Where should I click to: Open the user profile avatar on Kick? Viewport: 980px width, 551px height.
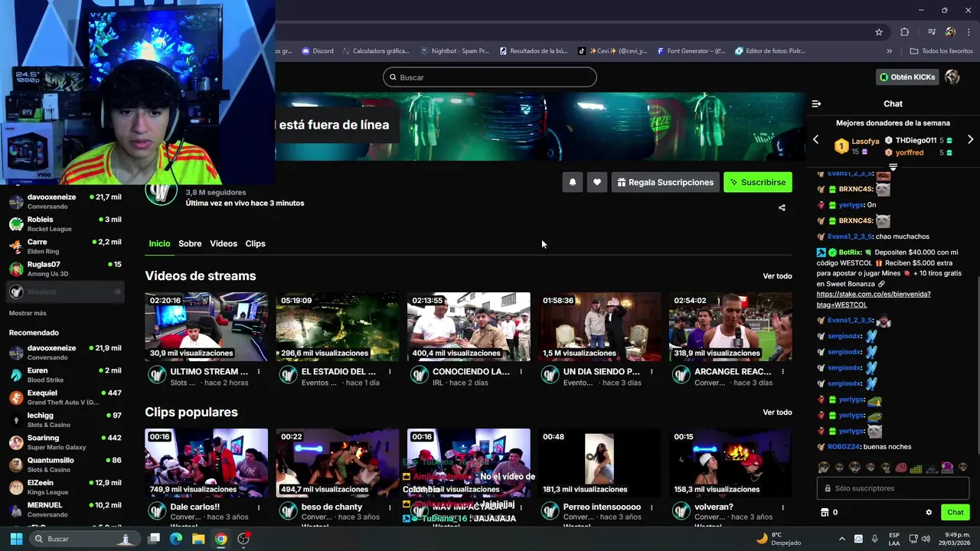click(952, 77)
